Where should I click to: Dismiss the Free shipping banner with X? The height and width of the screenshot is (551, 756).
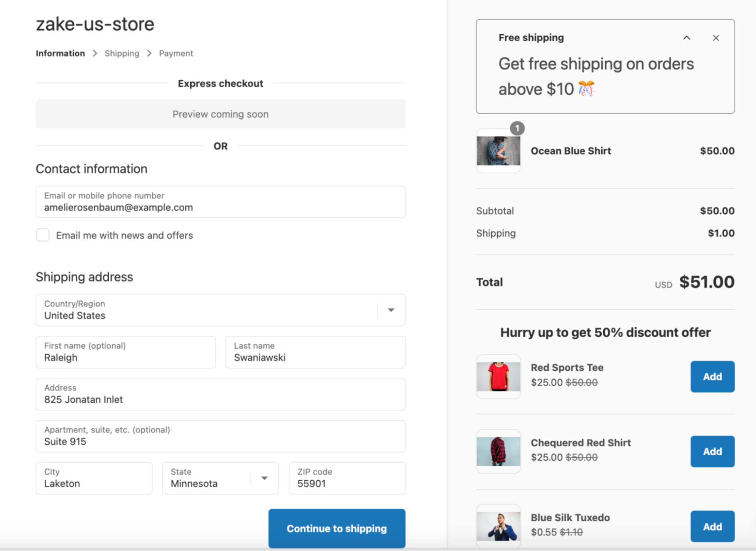click(x=716, y=38)
